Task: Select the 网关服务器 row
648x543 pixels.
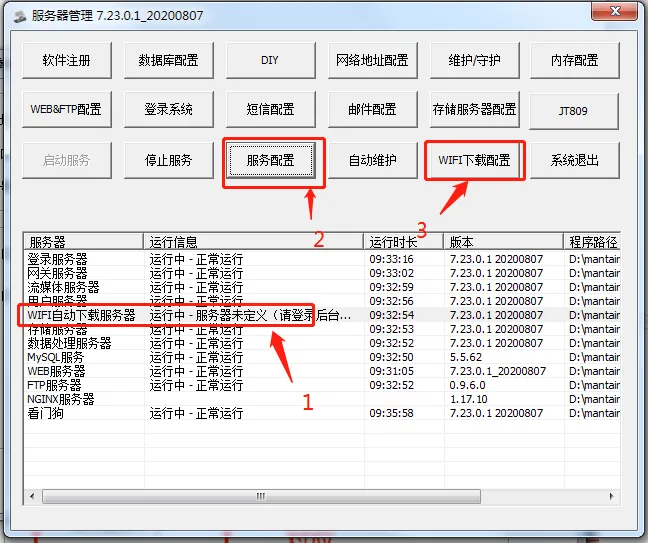Action: point(322,274)
